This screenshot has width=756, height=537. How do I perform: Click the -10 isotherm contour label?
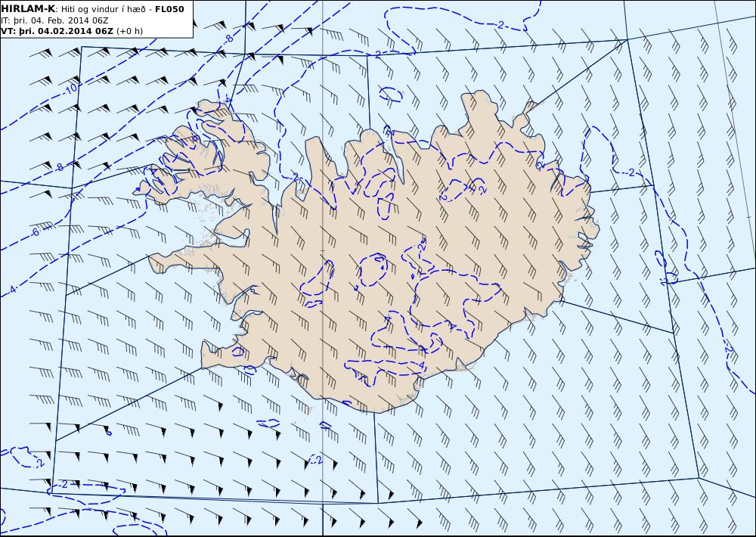coord(72,88)
